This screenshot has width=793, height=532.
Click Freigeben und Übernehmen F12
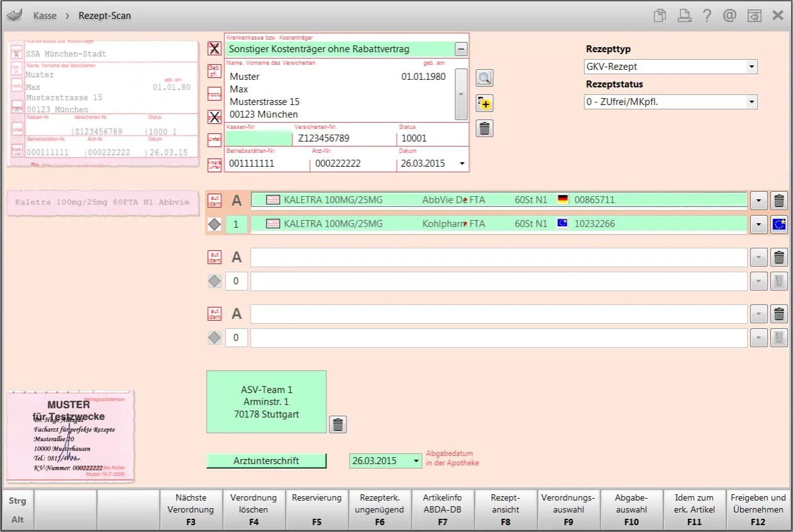pyautogui.click(x=758, y=509)
